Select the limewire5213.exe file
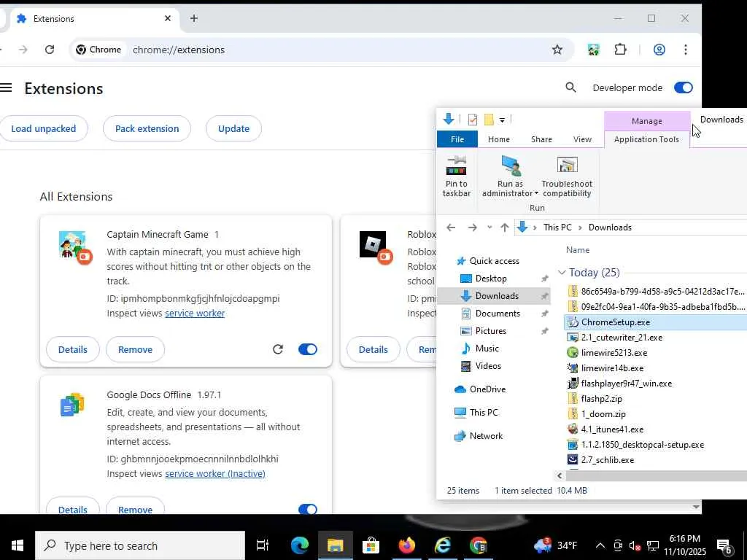Viewport: 747px width, 560px height. 614,353
